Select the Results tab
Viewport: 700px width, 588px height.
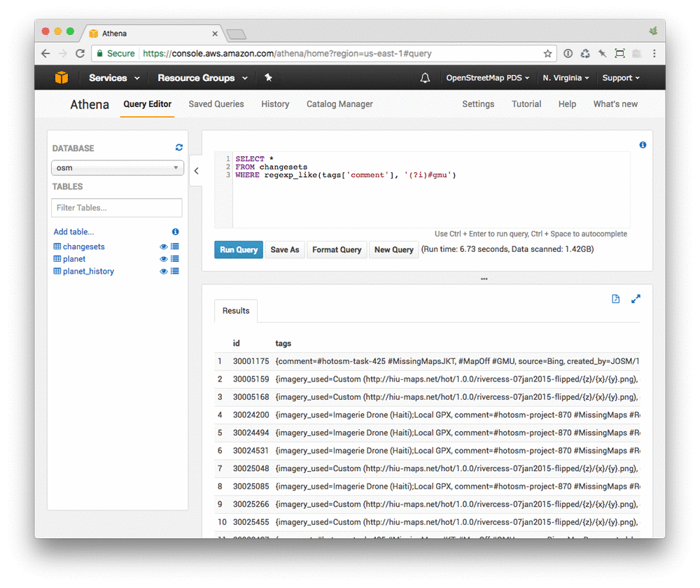[236, 311]
